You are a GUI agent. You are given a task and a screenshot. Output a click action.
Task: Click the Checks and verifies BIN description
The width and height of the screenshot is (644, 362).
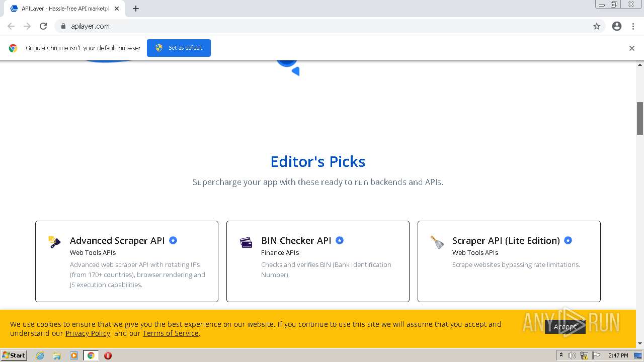point(326,269)
